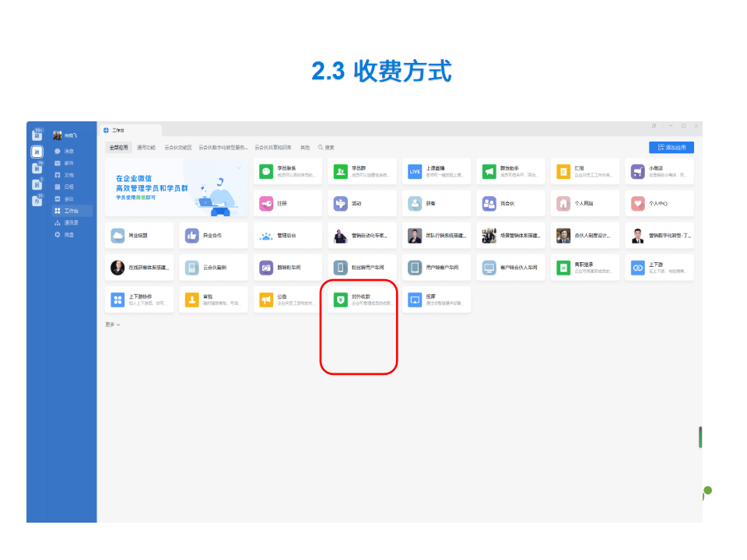Open the 团队行销系统搭建 course card
The width and height of the screenshot is (747, 560).
click(437, 235)
